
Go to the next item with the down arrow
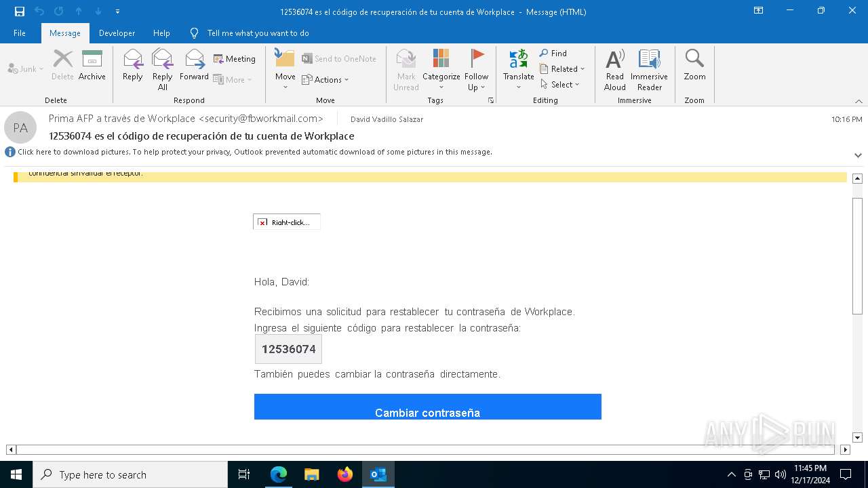coord(98,12)
